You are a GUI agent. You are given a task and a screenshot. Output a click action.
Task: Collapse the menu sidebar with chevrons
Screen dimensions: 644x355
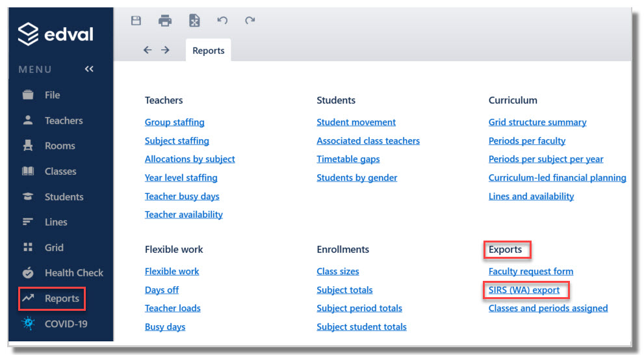tap(89, 69)
